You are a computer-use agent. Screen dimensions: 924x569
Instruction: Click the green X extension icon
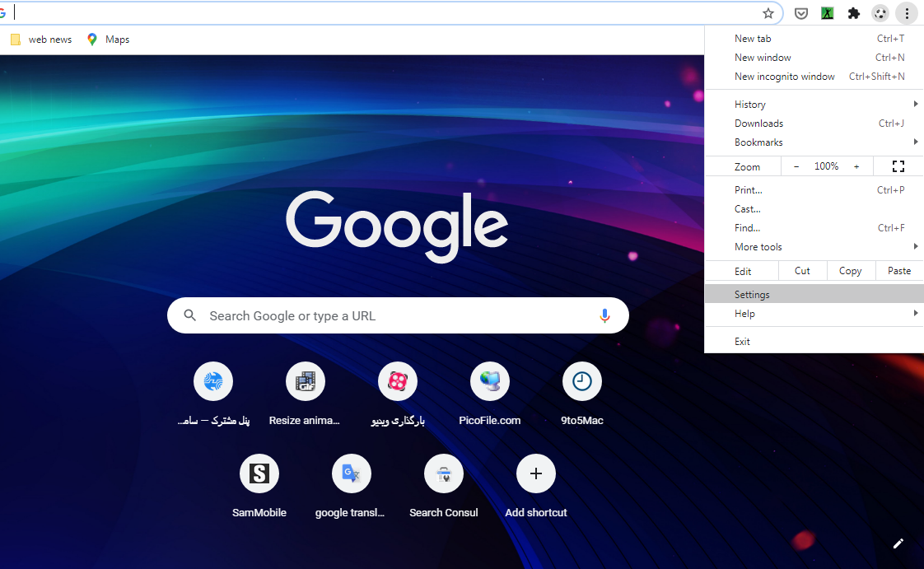pos(828,13)
